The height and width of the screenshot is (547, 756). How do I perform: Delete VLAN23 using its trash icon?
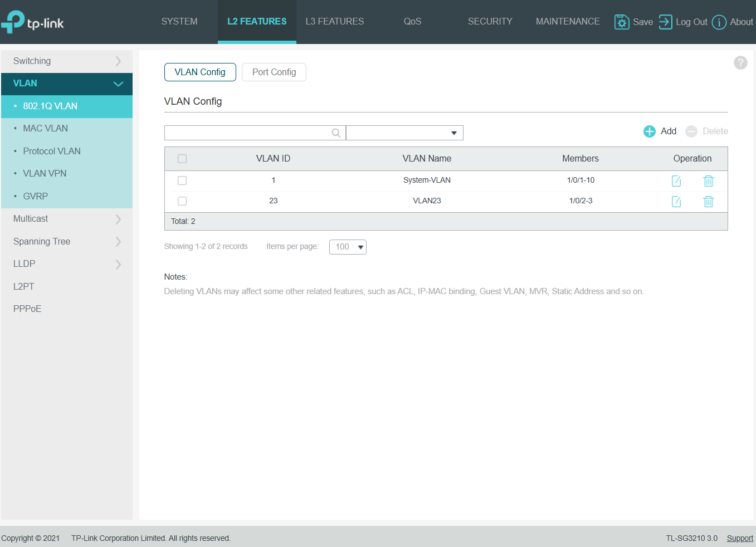(708, 202)
